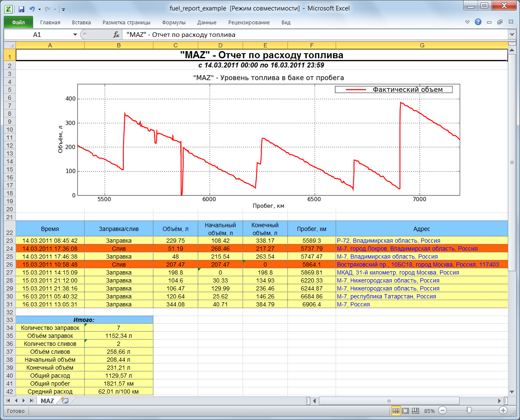Screen dimensions: 520x420
Task: Open the М-7, Россия link in row 31
Action: coord(353,304)
